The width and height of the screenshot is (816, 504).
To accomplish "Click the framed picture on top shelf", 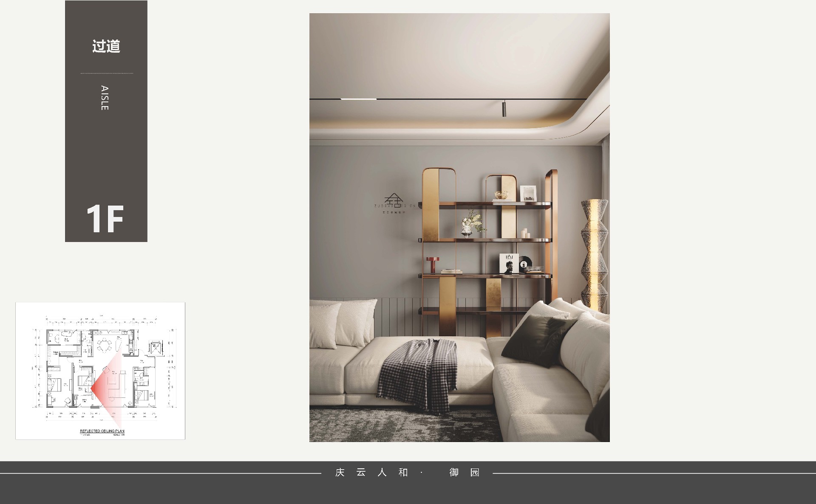I will tap(528, 193).
